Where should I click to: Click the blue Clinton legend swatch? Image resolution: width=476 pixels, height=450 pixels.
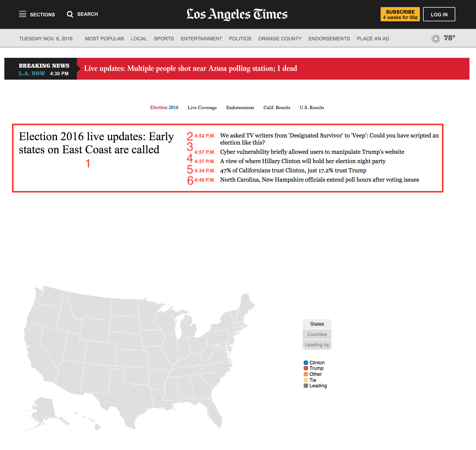coord(306,363)
